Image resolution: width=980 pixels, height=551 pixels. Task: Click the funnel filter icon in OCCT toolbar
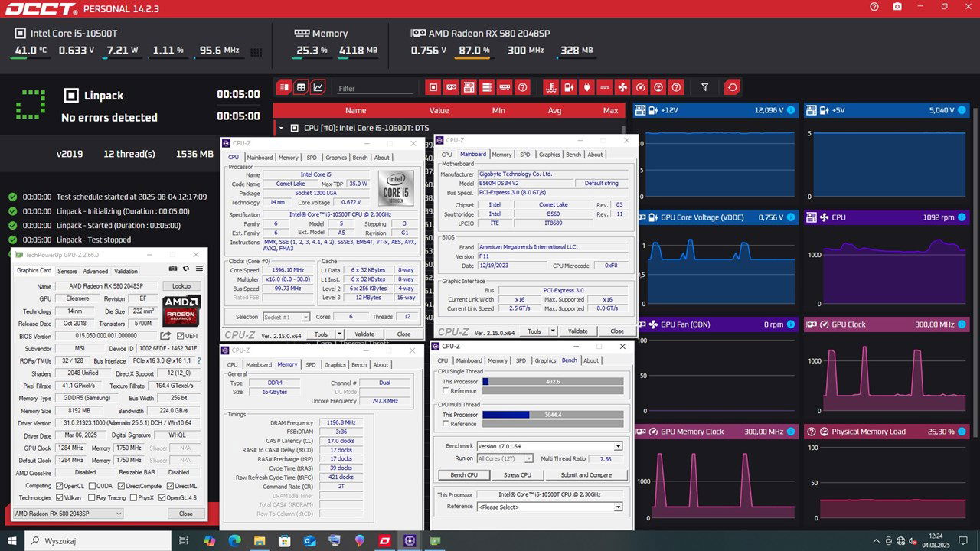click(705, 87)
